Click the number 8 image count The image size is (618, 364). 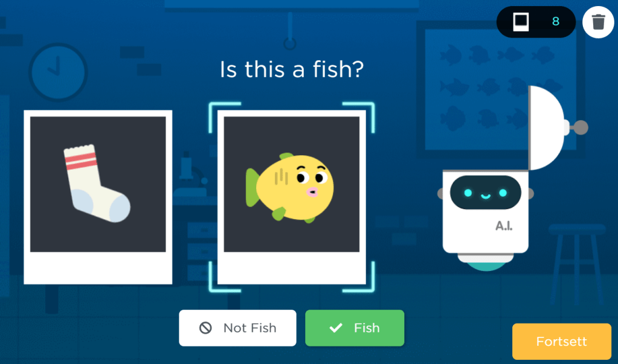click(556, 21)
